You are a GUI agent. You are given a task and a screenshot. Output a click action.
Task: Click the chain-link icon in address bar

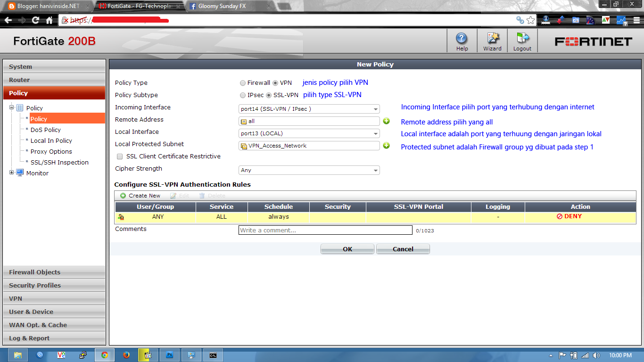coord(520,20)
